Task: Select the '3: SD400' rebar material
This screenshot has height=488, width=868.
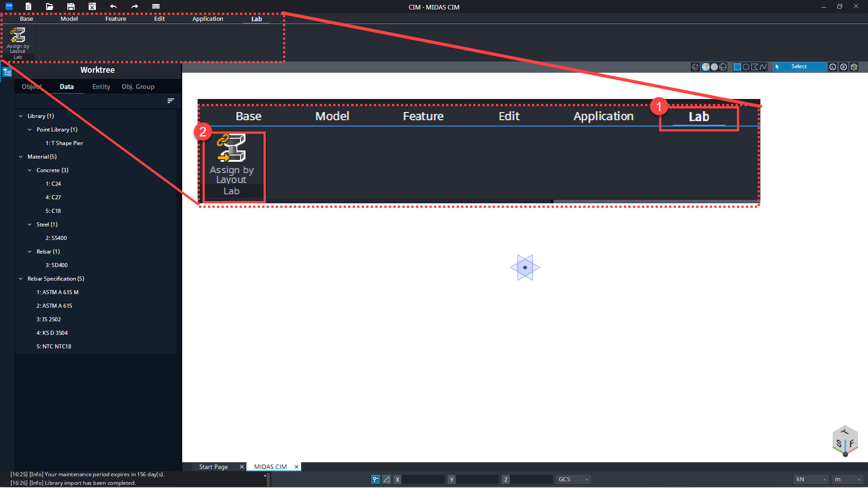Action: click(57, 265)
